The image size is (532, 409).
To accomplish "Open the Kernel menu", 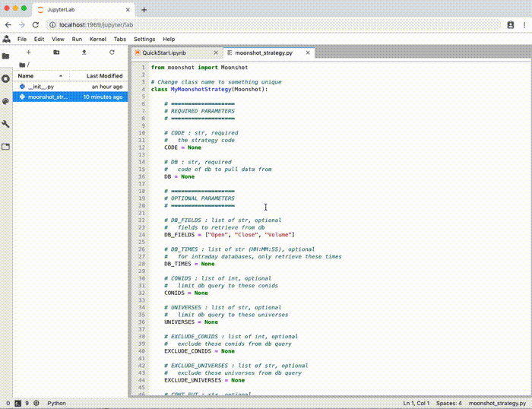I will (97, 39).
